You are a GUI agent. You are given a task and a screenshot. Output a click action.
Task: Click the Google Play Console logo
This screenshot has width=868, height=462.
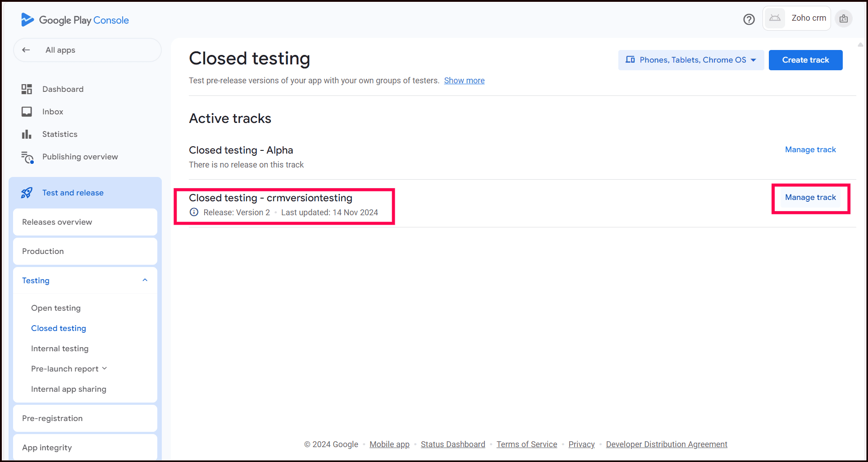pos(75,20)
